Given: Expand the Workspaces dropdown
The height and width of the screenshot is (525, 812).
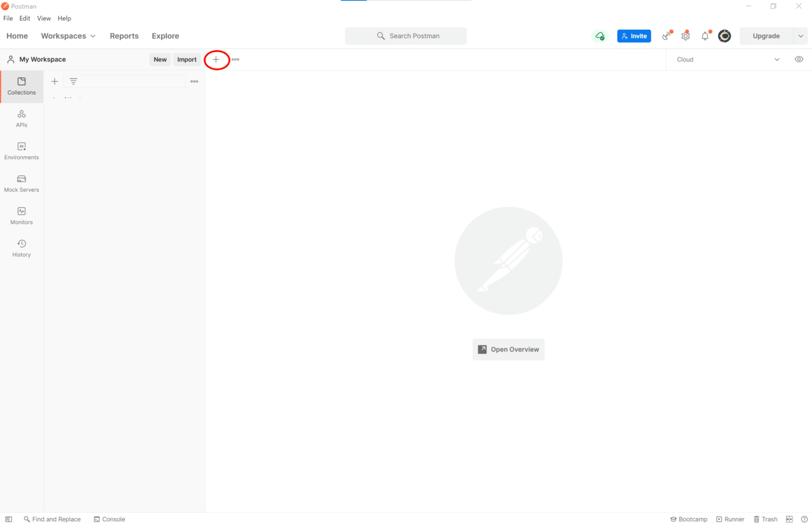Looking at the screenshot, I should [x=68, y=36].
